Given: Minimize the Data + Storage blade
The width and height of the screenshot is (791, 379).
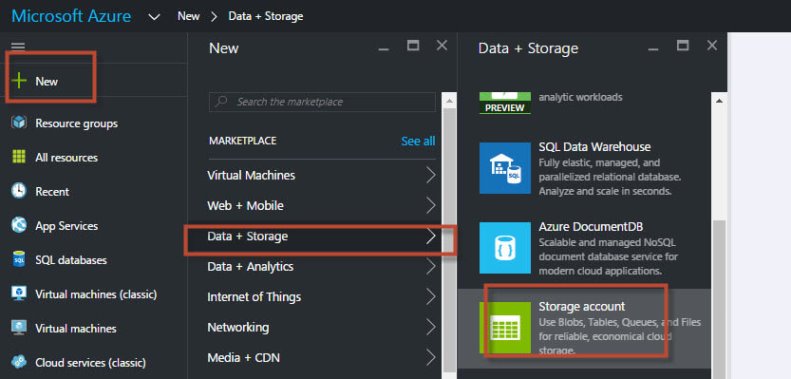Looking at the screenshot, I should tap(653, 49).
